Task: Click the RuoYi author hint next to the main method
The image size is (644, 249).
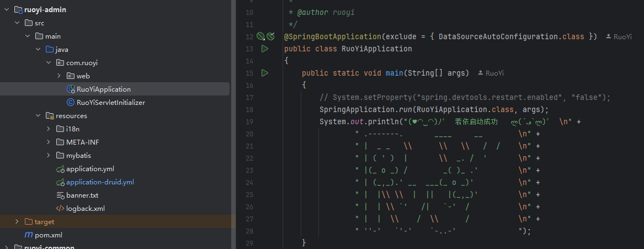Action: pyautogui.click(x=491, y=73)
